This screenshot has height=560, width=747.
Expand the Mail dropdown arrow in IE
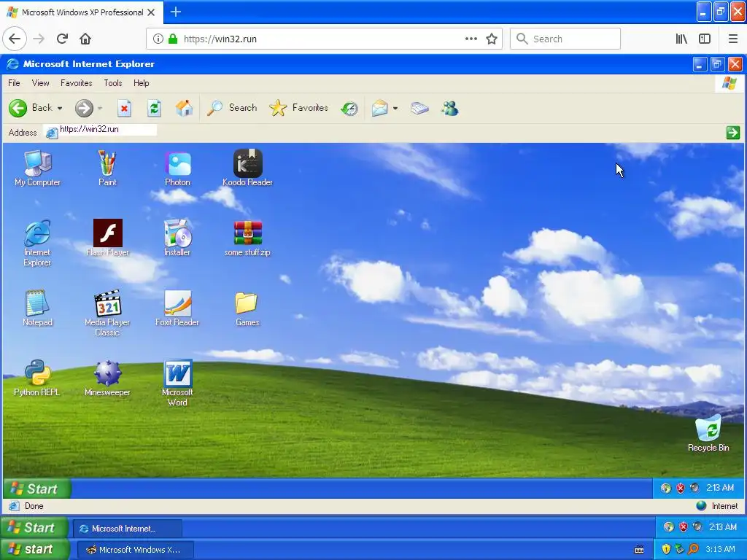pos(395,108)
